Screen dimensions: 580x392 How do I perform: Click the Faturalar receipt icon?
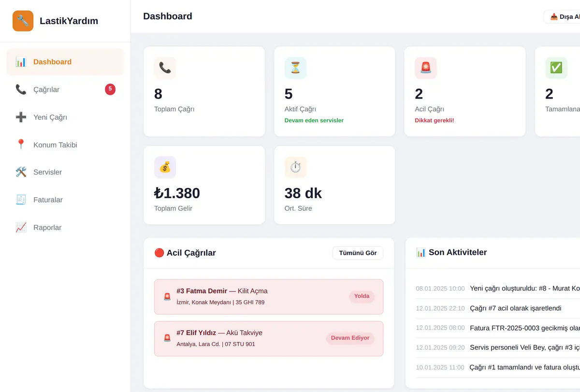coord(21,200)
